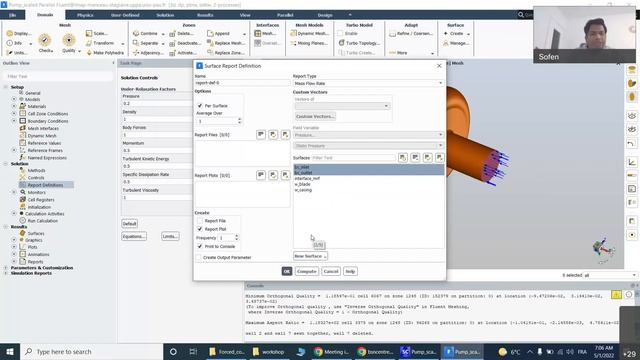Click Append in Zones group
This screenshot has width=640, height=360.
(218, 33)
